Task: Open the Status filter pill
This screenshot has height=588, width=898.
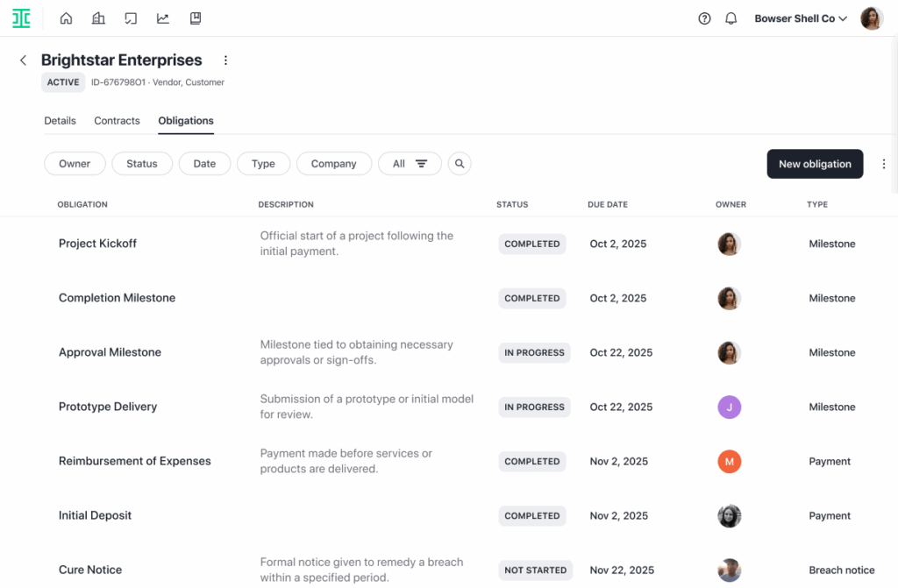Action: pos(141,164)
